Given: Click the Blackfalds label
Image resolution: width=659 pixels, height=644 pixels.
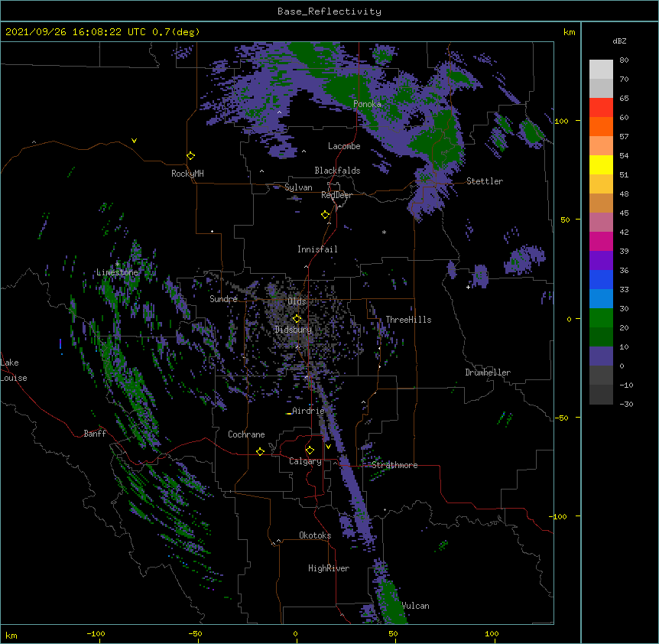Looking at the screenshot, I should [337, 171].
